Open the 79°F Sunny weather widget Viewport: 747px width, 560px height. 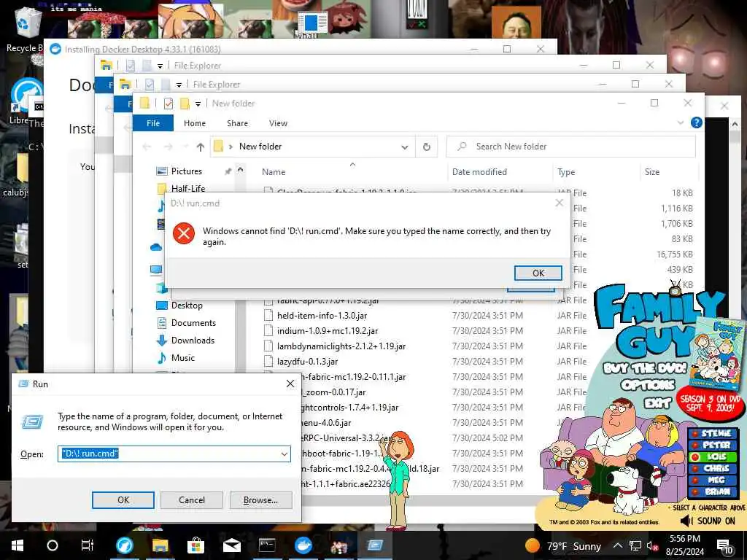point(563,545)
